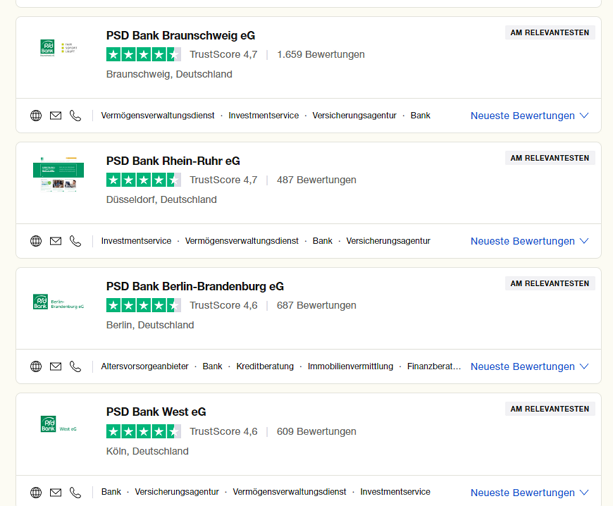Click 'Köln, Deutschland' location text
The height and width of the screenshot is (506, 613).
point(147,451)
